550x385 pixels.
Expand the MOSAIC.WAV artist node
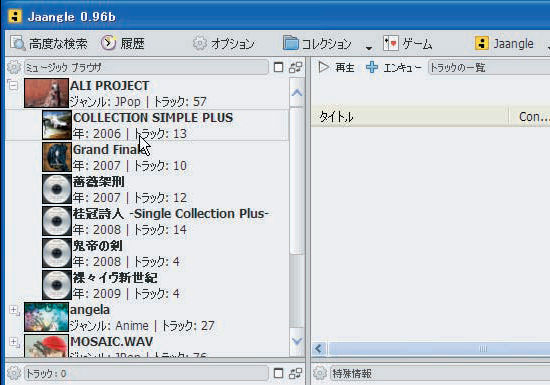click(13, 342)
